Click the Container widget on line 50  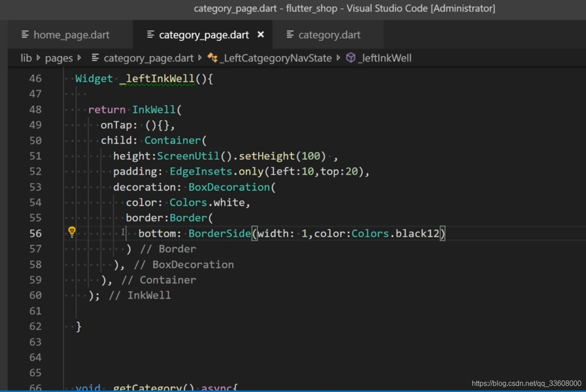click(173, 140)
